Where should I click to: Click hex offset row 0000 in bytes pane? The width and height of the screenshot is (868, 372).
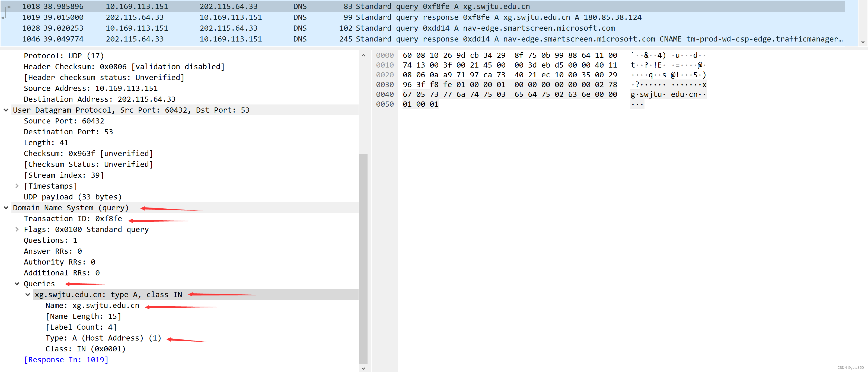385,55
